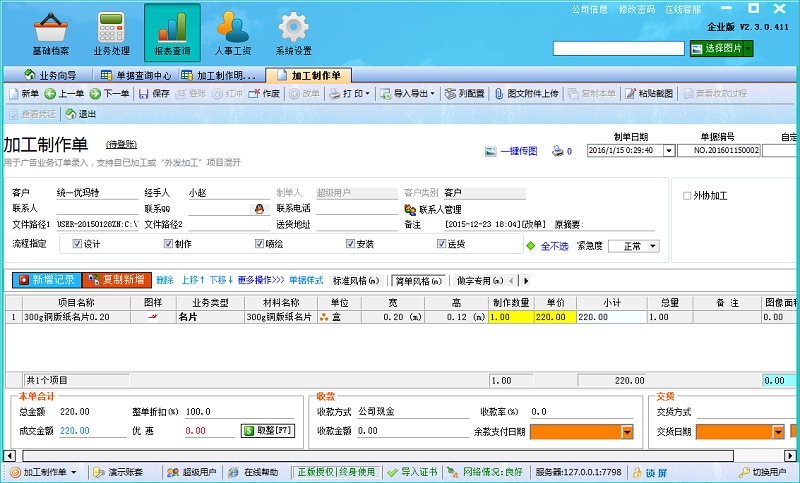This screenshot has width=800, height=483.
Task: Click the yellow 制作数量 cell 1.00
Action: (511, 317)
